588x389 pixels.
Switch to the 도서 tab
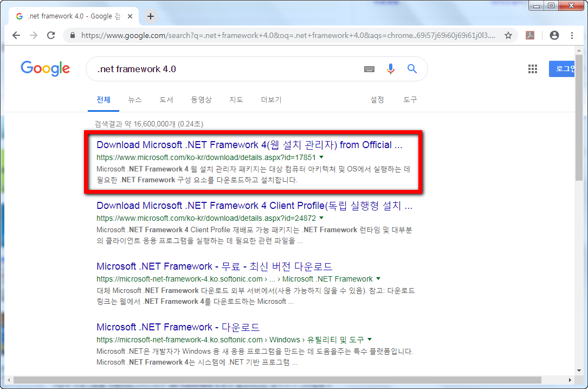166,99
